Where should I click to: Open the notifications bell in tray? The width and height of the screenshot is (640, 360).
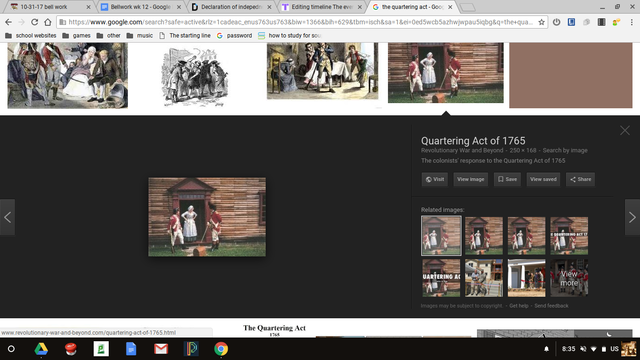click(x=546, y=349)
